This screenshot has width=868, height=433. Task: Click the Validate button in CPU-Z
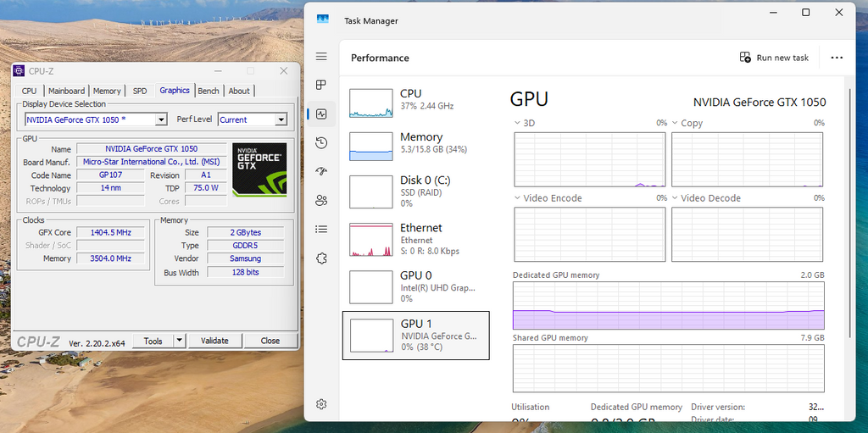click(214, 341)
